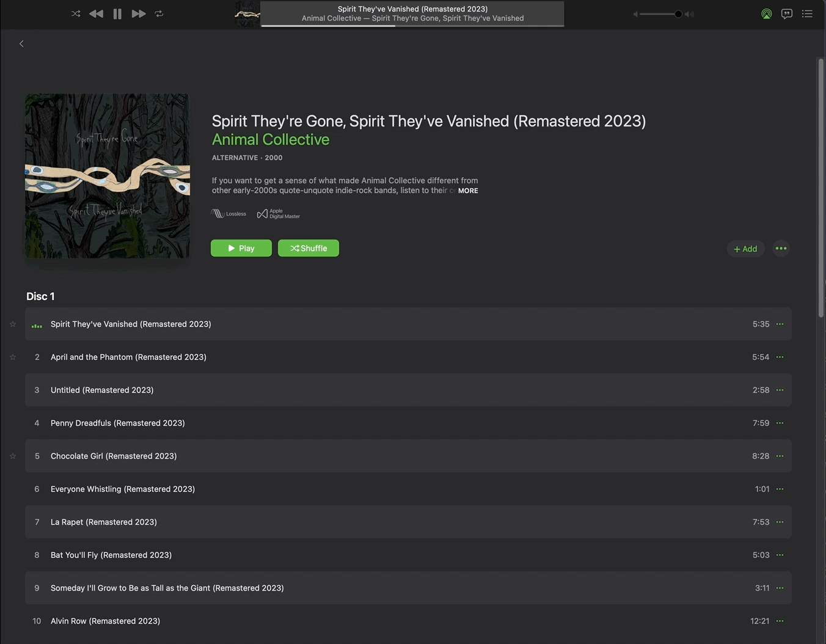Mute using the low-volume speaker icon
The width and height of the screenshot is (826, 644).
[x=635, y=13]
